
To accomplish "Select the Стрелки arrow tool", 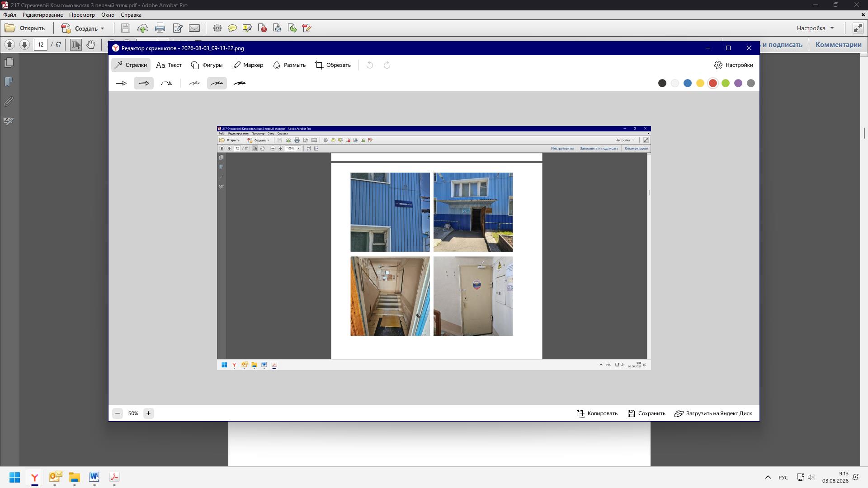I will pos(131,65).
